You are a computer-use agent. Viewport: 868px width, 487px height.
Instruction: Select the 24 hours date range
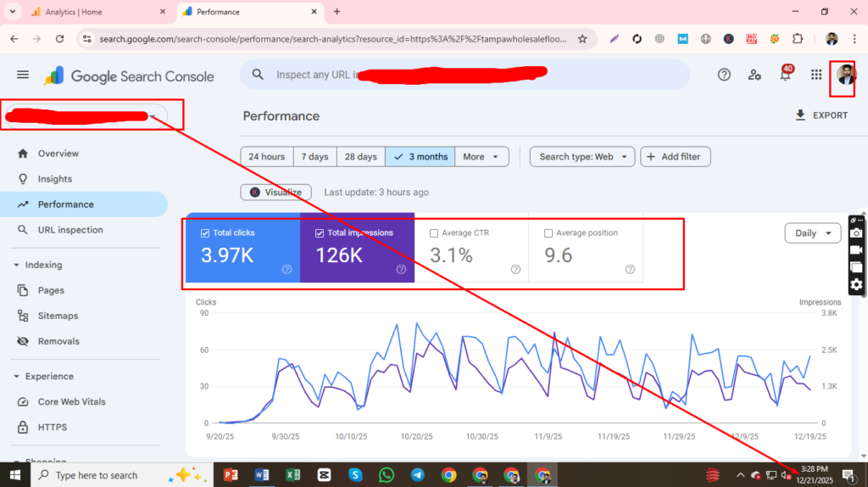[267, 157]
